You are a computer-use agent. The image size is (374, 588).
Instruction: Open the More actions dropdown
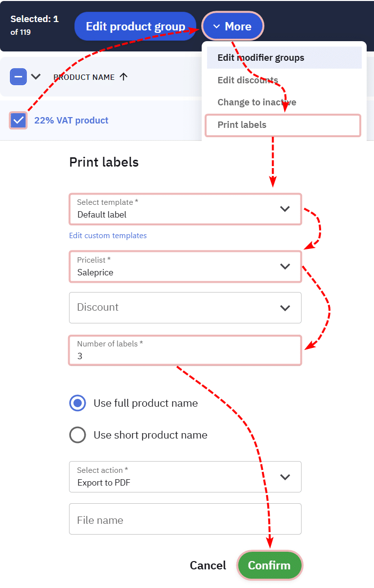233,26
